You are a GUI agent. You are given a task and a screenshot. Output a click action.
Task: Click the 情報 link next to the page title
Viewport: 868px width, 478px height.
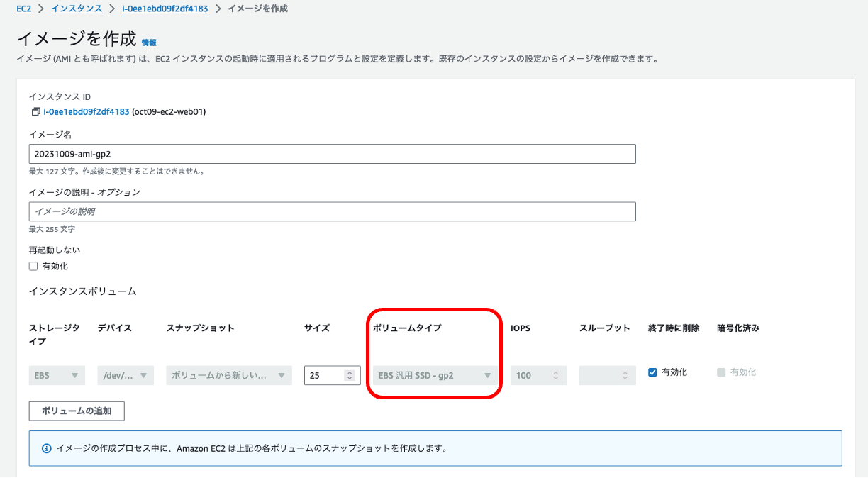pos(150,43)
